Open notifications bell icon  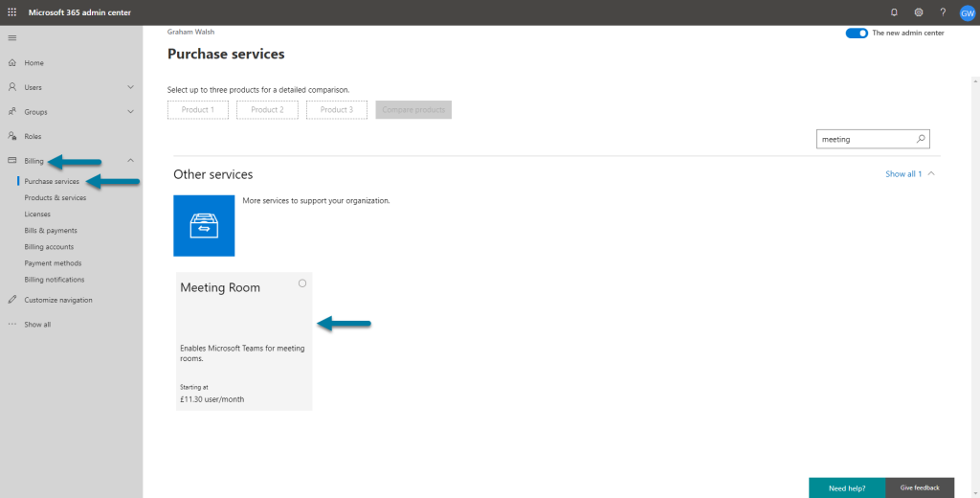click(x=895, y=12)
